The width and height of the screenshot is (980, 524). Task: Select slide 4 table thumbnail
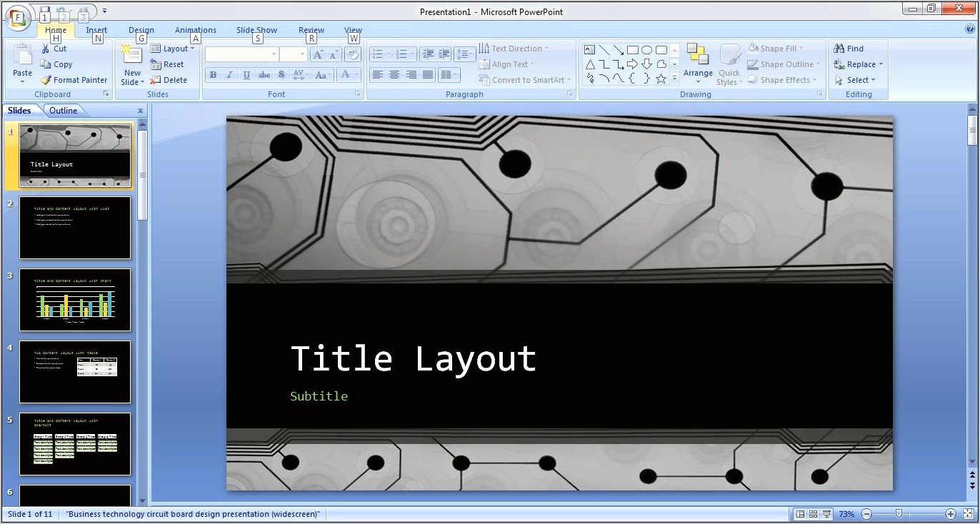point(75,372)
